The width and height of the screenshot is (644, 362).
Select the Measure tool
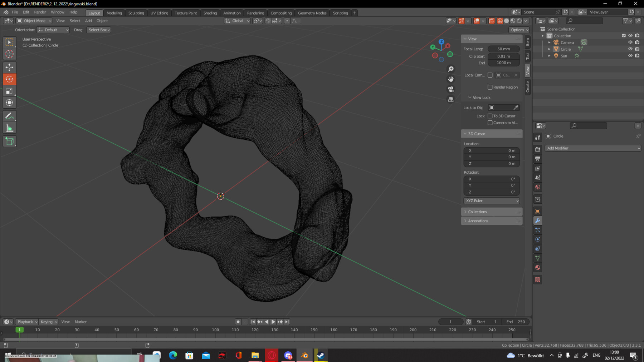pos(10,127)
